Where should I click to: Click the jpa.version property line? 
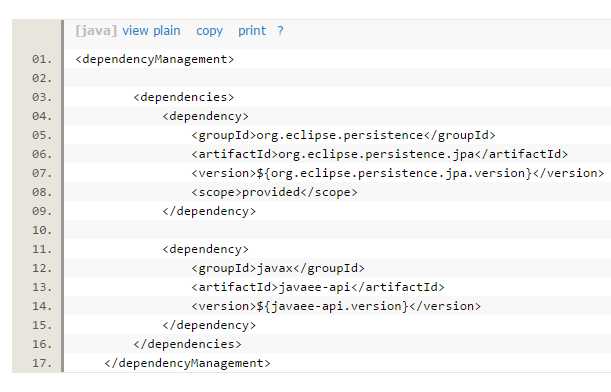(x=397, y=173)
